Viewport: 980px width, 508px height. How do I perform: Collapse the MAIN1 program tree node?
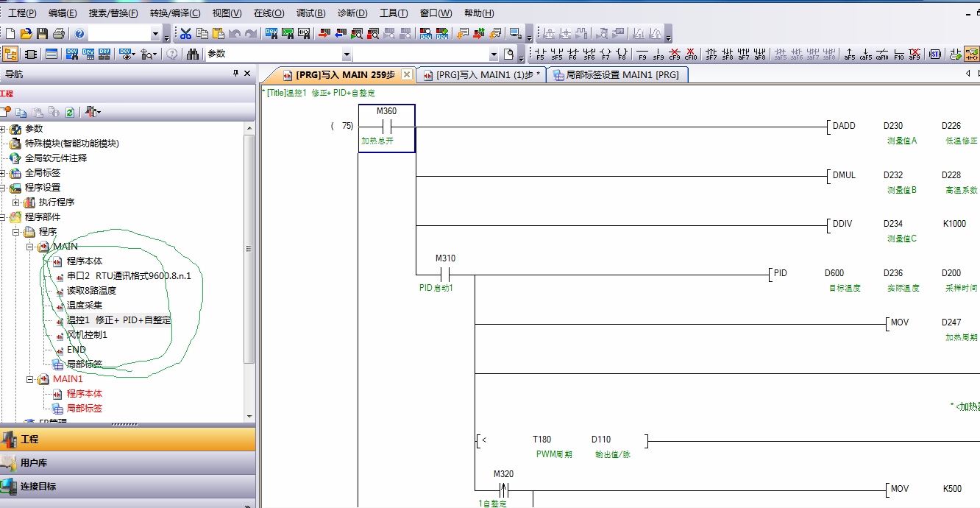click(x=30, y=379)
